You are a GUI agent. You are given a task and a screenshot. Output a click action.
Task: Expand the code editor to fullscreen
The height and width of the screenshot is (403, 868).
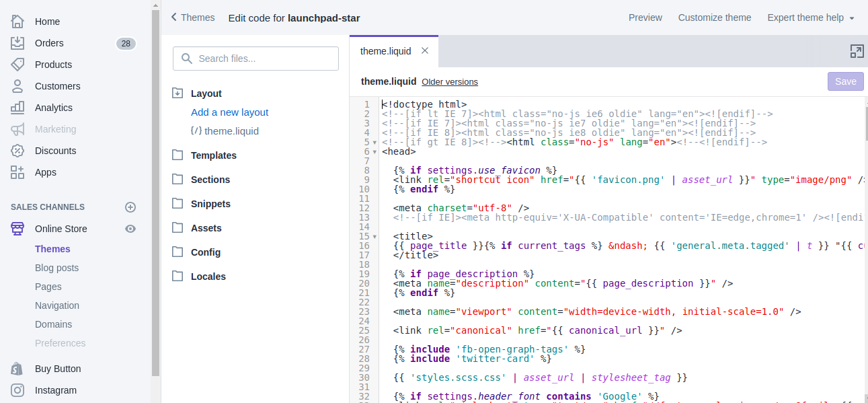857,50
